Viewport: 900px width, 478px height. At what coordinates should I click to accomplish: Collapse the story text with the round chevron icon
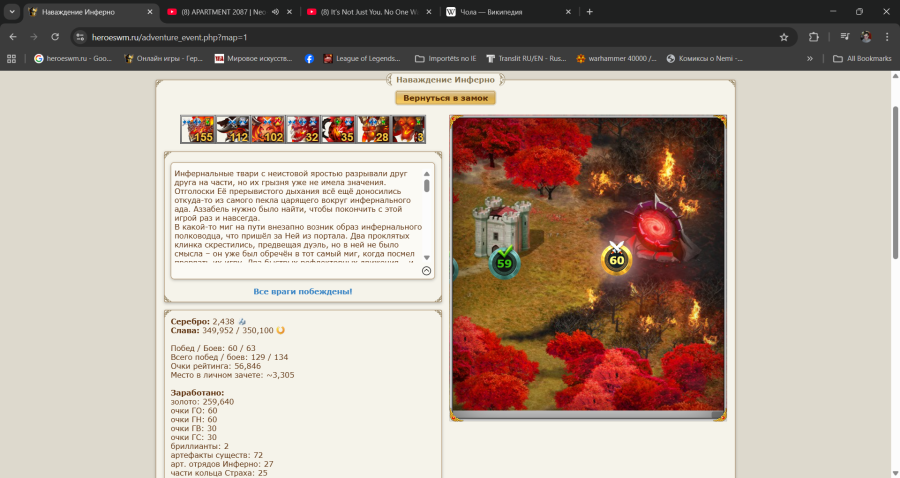[426, 271]
